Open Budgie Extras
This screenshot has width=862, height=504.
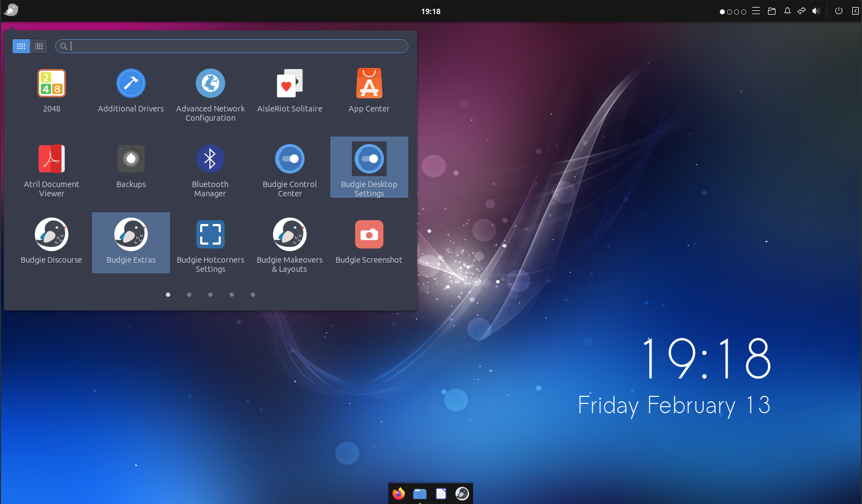coord(131,243)
